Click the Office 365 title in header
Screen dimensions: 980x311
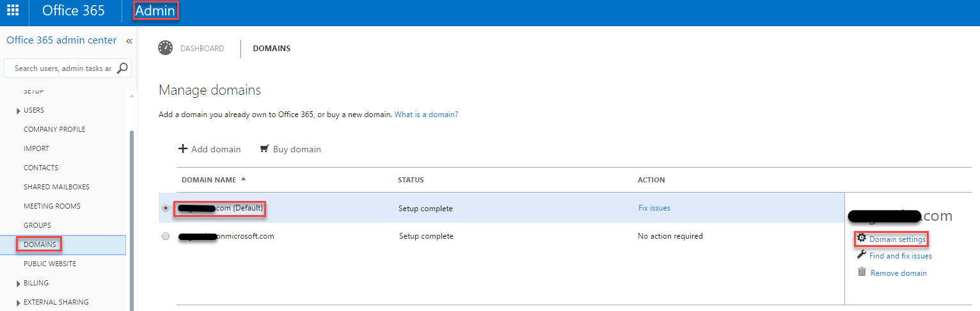coord(74,11)
